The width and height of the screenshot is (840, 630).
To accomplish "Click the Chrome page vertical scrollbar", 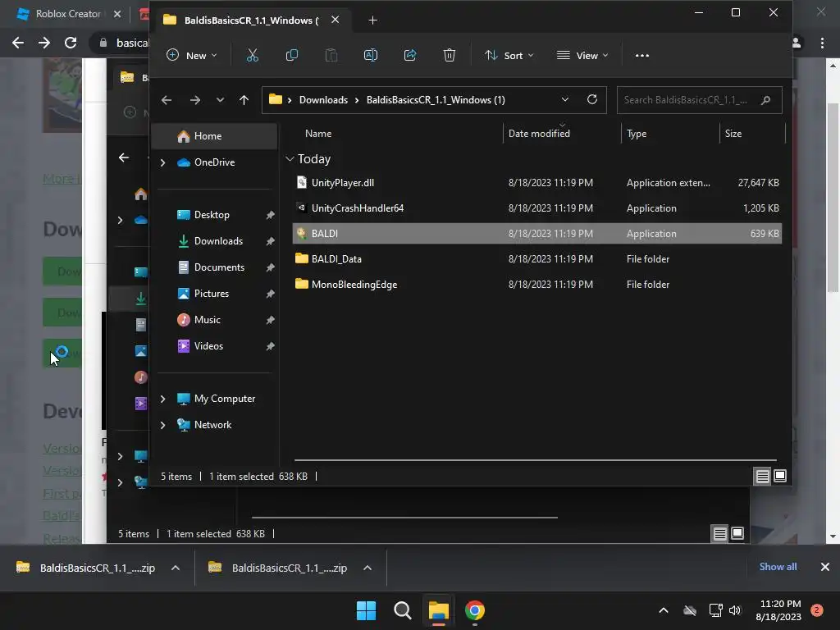I will [833, 197].
